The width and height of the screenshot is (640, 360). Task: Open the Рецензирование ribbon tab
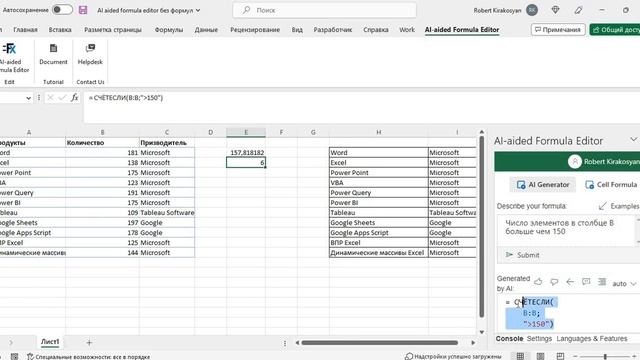click(x=255, y=29)
